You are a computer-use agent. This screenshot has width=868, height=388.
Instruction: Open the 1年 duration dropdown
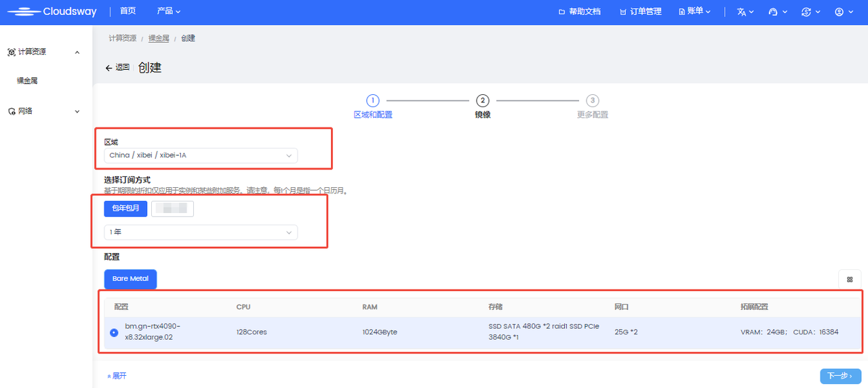point(200,233)
